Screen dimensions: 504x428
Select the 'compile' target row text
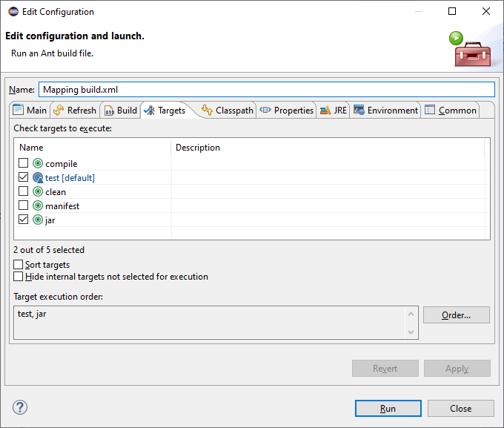61,164
